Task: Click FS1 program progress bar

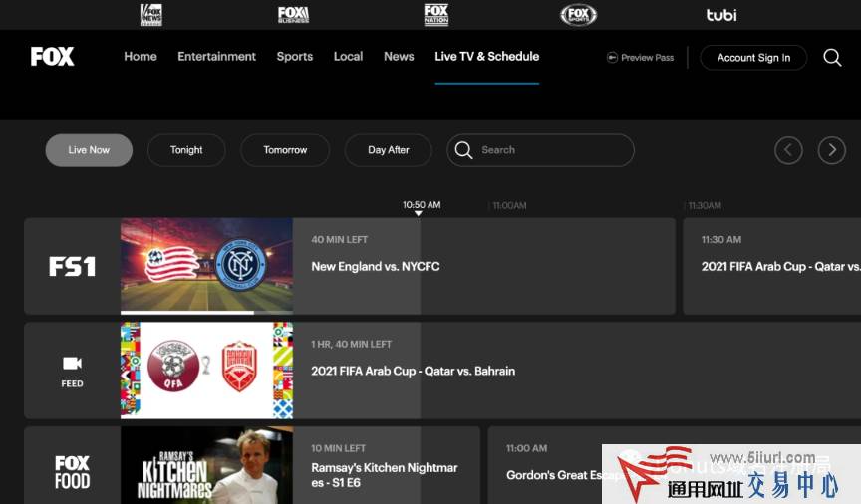Action: (x=206, y=313)
